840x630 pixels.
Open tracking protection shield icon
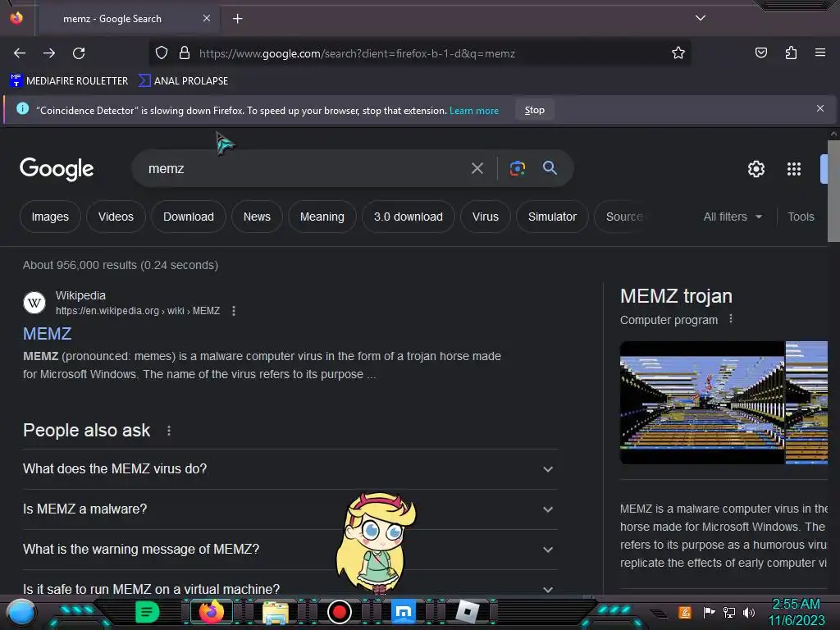[x=162, y=52]
